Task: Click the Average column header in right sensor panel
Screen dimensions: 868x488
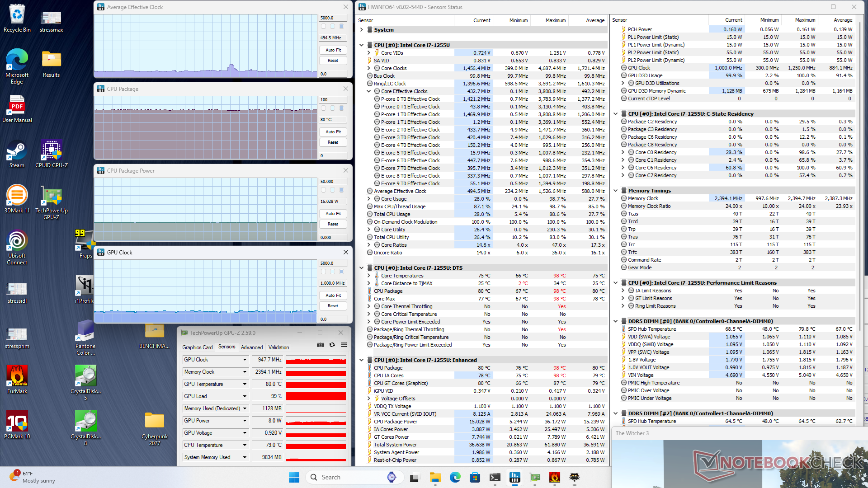Action: (x=836, y=20)
